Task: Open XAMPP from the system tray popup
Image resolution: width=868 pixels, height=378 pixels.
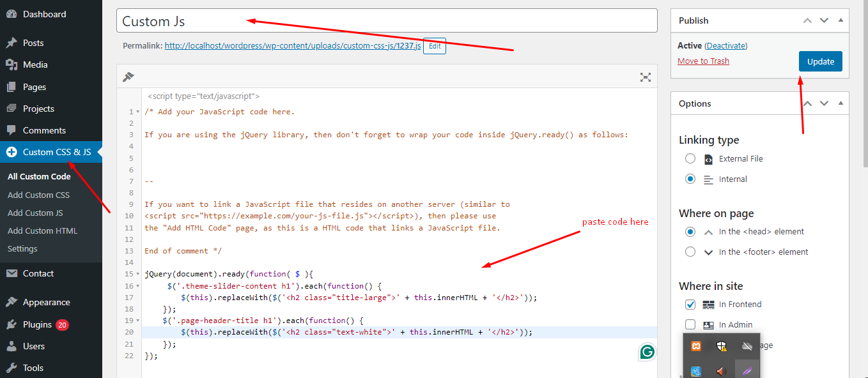Action: point(696,346)
